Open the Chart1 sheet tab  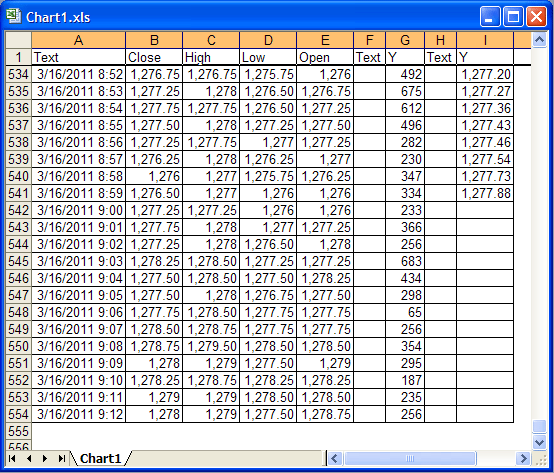100,459
